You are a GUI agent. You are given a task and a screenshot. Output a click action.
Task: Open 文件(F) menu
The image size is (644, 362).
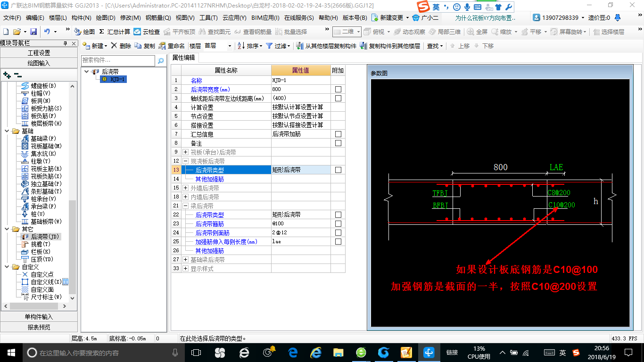pyautogui.click(x=12, y=18)
